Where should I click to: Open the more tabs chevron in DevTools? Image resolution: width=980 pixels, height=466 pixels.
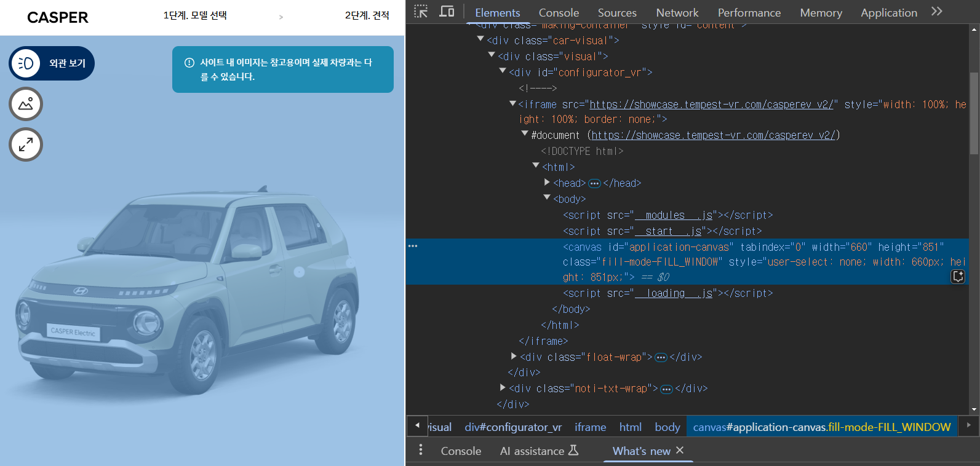click(x=937, y=11)
